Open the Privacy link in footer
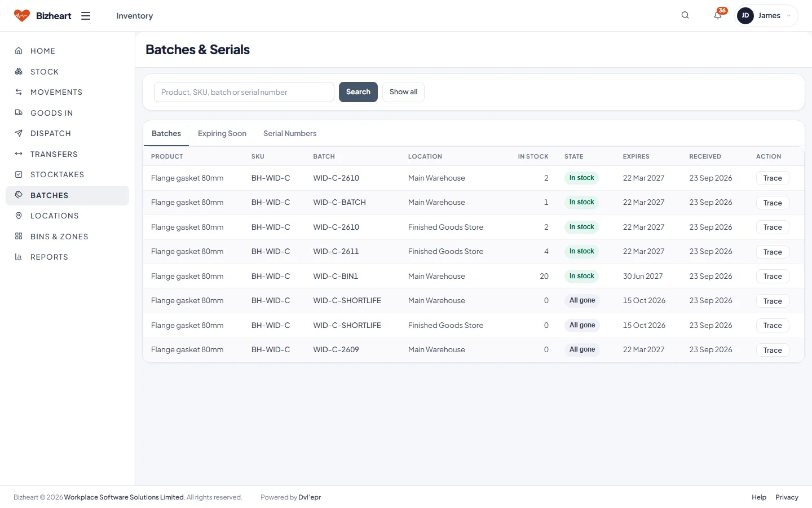 pyautogui.click(x=787, y=497)
